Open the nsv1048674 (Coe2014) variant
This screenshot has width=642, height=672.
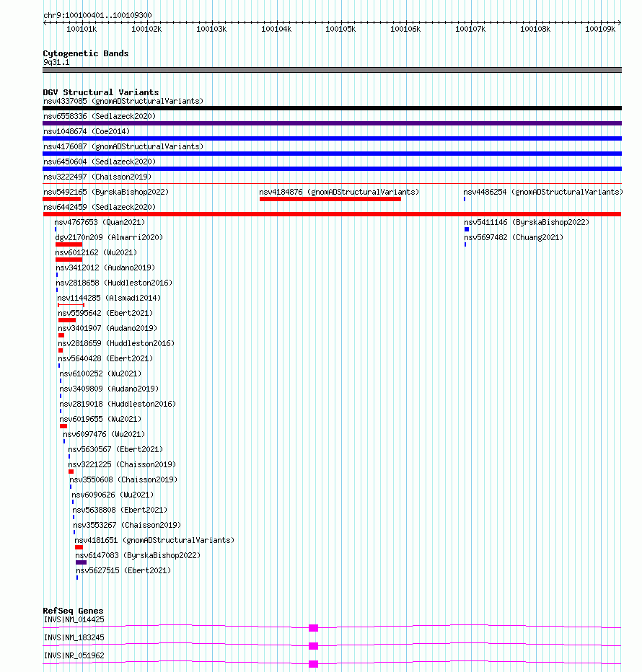86,131
